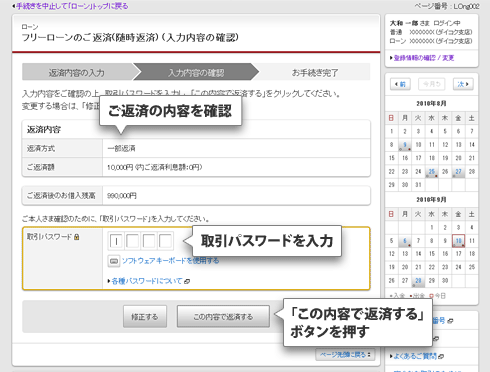The height and width of the screenshot is (372, 490).
Task: Open 登録情報の確認／変更 link
Action: click(x=424, y=58)
